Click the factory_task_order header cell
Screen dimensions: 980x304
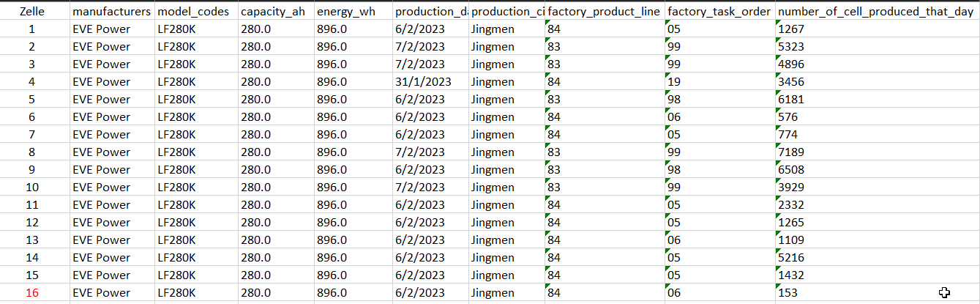[720, 12]
